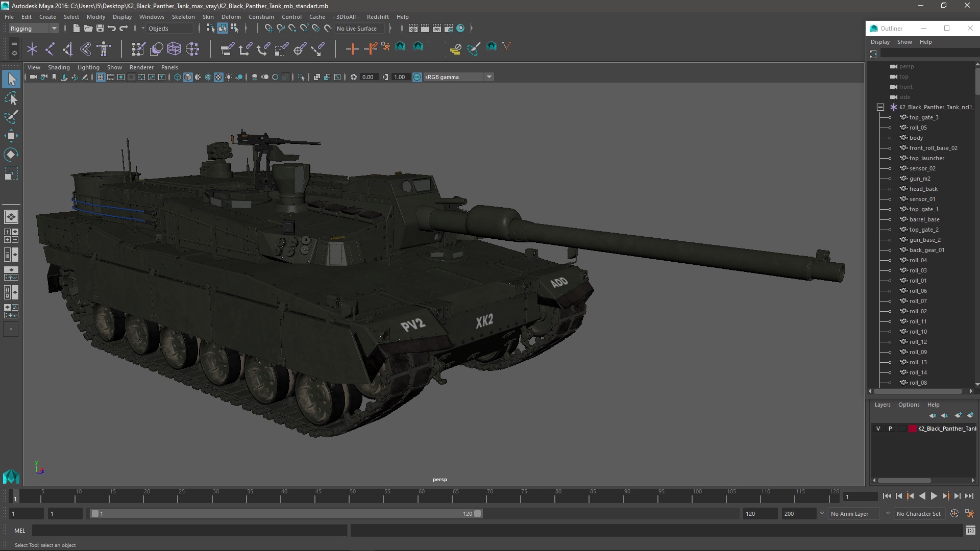
Task: Open Render Settings clapperboard gear icon
Action: [x=449, y=29]
